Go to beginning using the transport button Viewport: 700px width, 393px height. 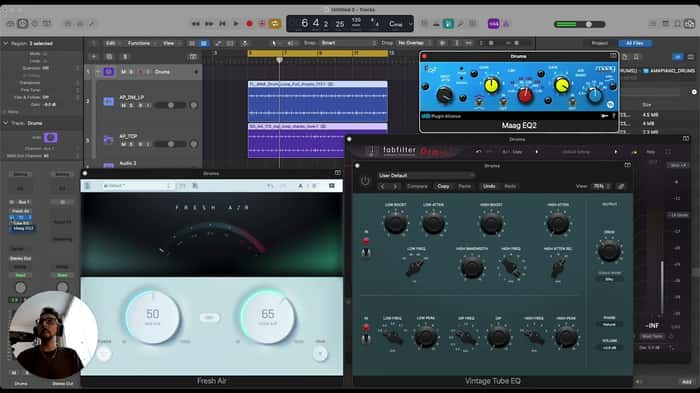(x=222, y=24)
